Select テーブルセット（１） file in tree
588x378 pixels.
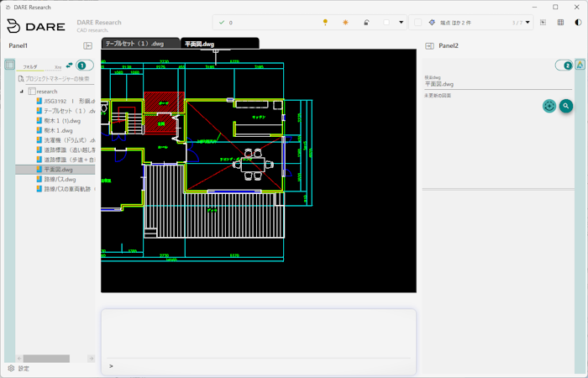(69, 111)
